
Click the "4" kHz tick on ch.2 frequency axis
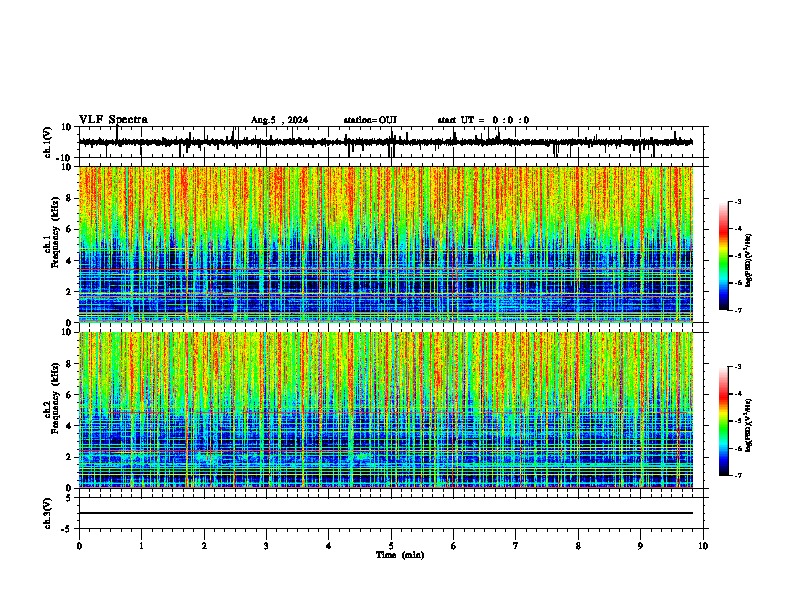(x=70, y=426)
